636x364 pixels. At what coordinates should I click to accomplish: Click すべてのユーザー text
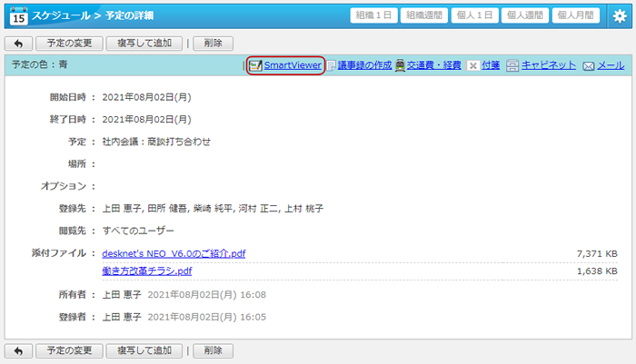(x=138, y=231)
